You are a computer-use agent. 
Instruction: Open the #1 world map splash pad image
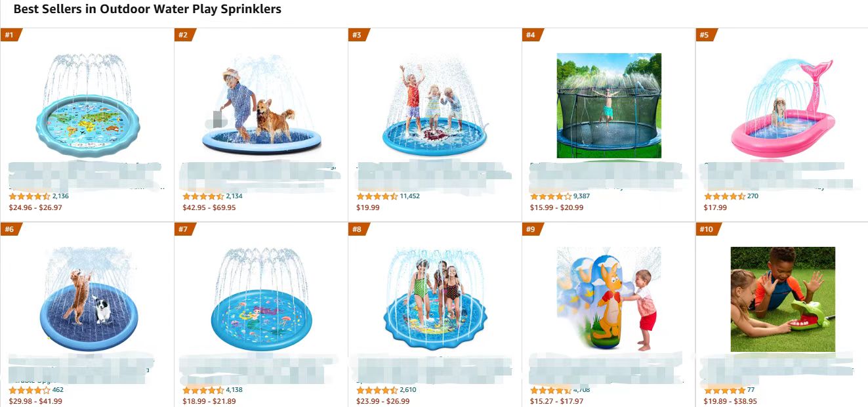point(87,106)
